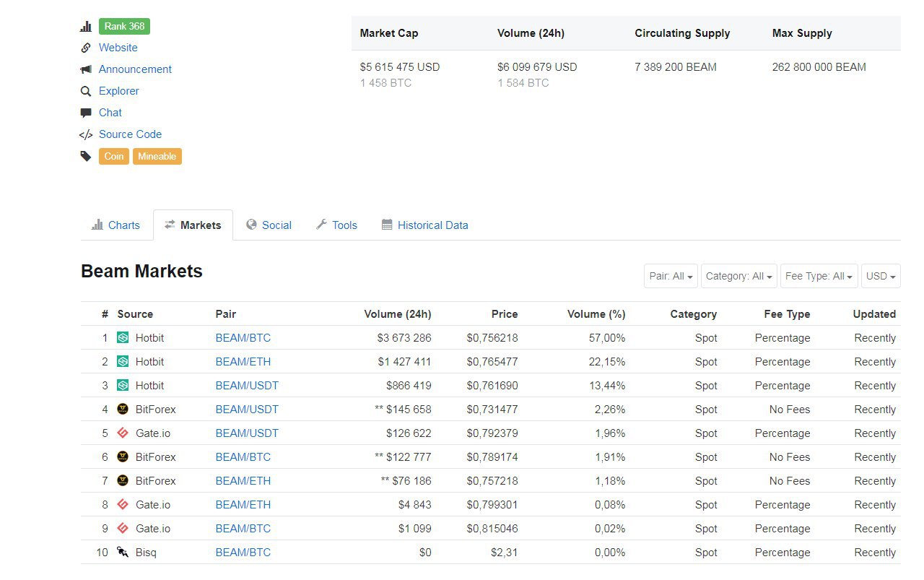Open Hotbit BEAM/ETH pair in row 2
Viewport: 924px width, 580px height.
(243, 362)
